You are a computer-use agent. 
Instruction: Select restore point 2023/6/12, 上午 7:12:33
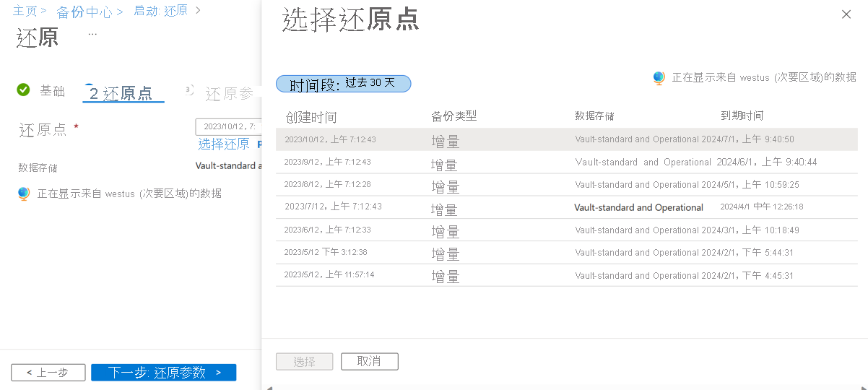[x=567, y=230]
